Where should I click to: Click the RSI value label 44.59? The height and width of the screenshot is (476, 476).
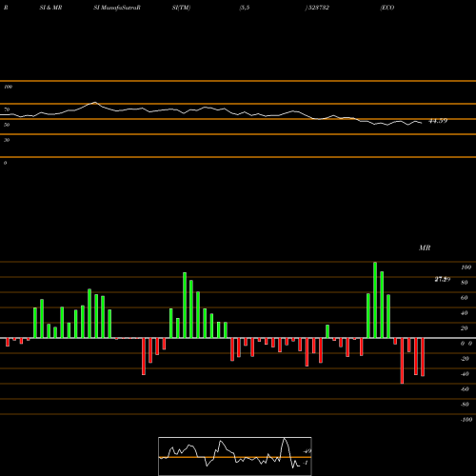click(438, 121)
